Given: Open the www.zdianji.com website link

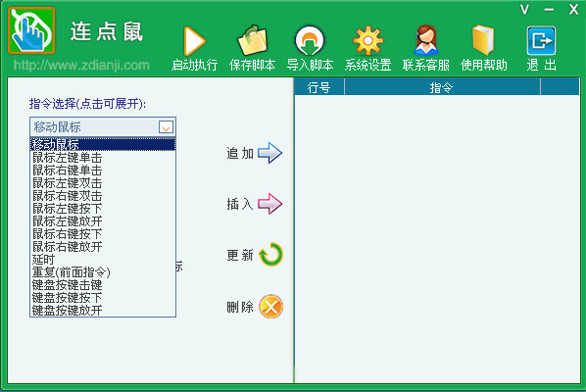Looking at the screenshot, I should tap(81, 66).
